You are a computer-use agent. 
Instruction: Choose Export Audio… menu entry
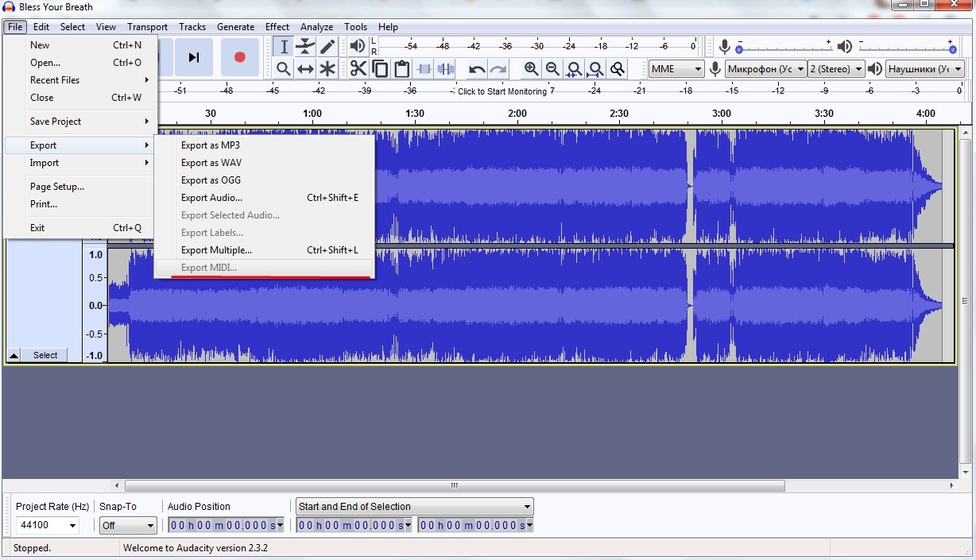[x=264, y=198]
